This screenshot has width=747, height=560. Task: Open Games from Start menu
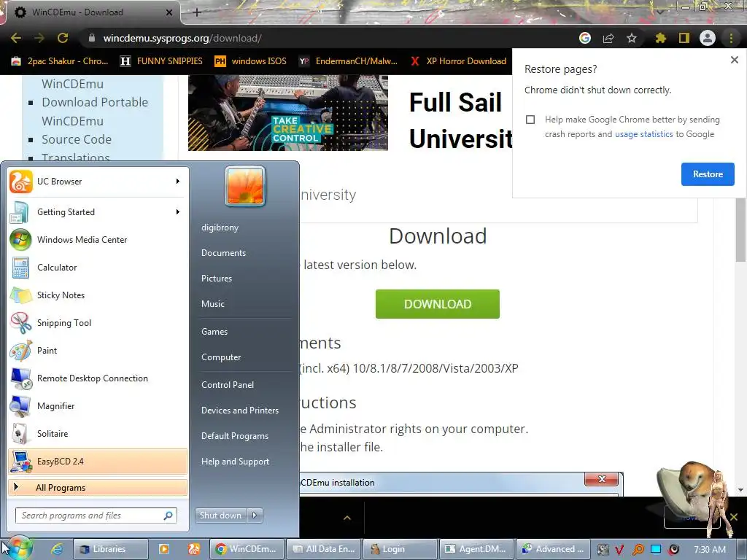[x=214, y=332]
